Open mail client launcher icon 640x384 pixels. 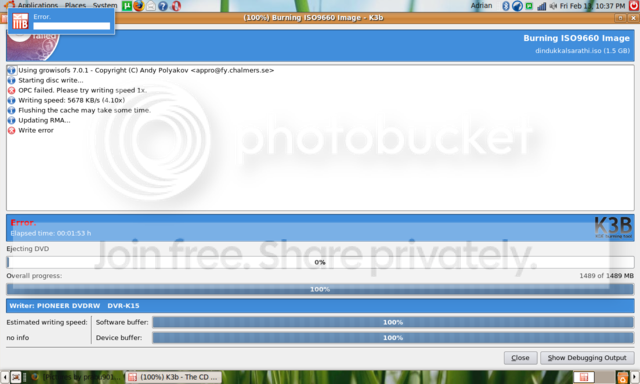(151, 6)
